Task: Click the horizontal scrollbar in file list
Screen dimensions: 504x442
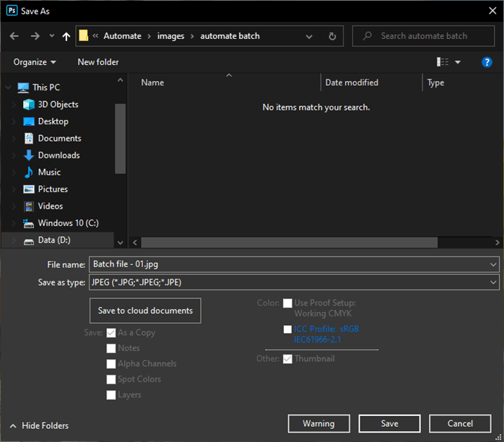Action: click(x=289, y=243)
